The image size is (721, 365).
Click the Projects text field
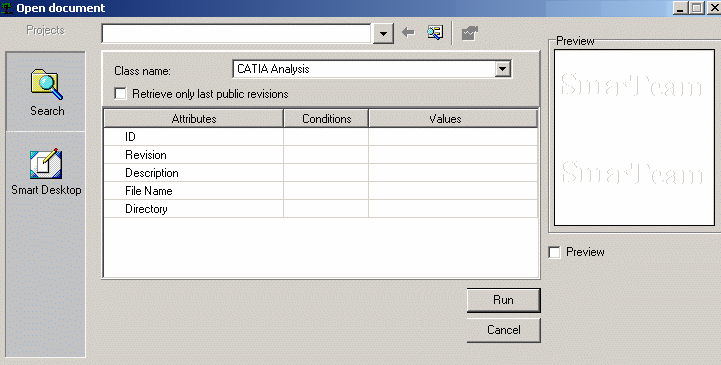[236, 34]
